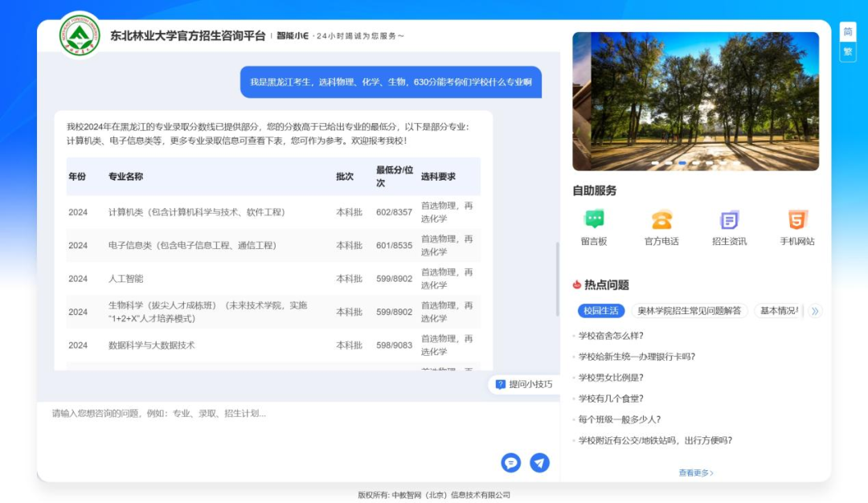
Task: Click the active carousel indicator dot on banner
Action: click(682, 163)
